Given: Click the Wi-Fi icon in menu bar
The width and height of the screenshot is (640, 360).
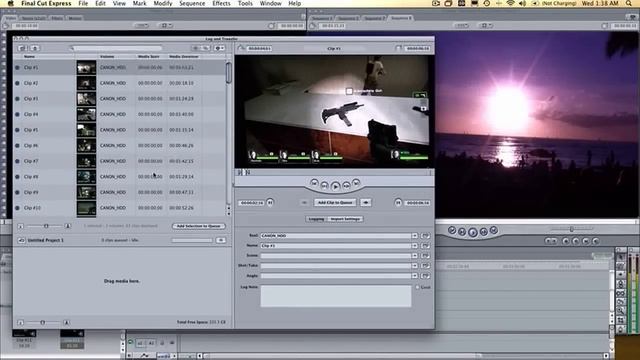Looking at the screenshot, I should pos(511,3).
